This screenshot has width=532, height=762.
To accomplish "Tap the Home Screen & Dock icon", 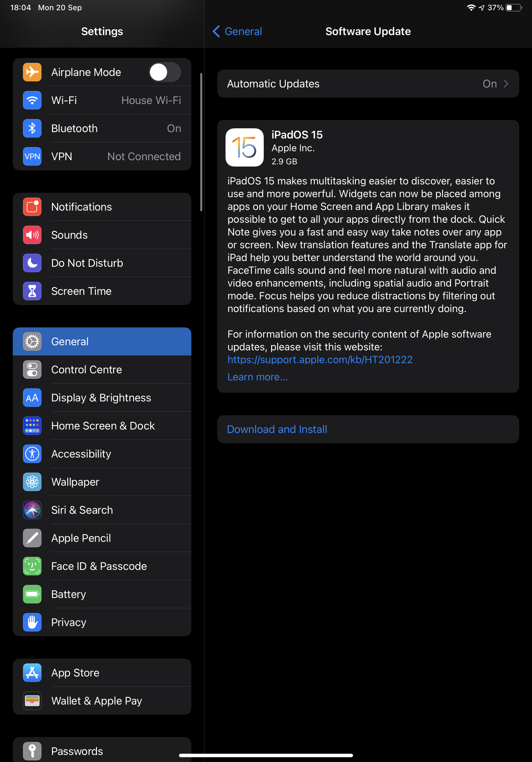I will pyautogui.click(x=32, y=425).
